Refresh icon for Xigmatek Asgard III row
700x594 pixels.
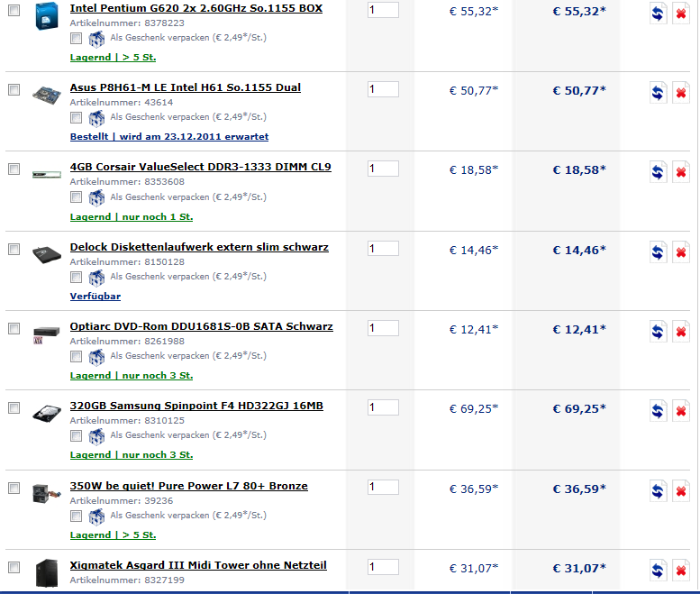(x=658, y=571)
